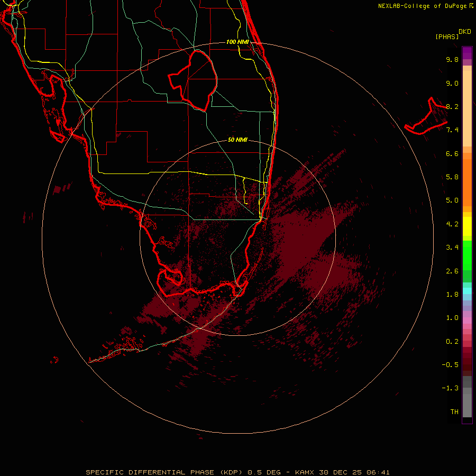Click the KAMX station identifier in the caption
Viewport: 476px width, 476px height.
[x=305, y=472]
